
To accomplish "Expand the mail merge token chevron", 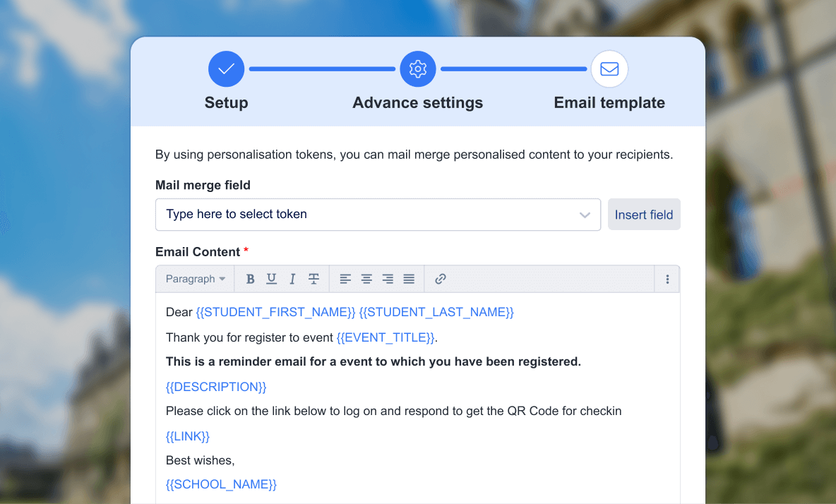I will point(585,215).
